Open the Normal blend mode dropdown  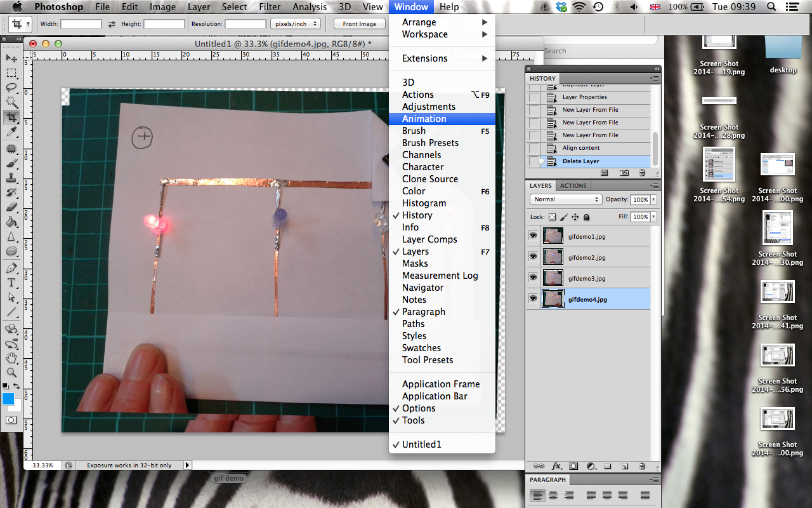tap(565, 199)
